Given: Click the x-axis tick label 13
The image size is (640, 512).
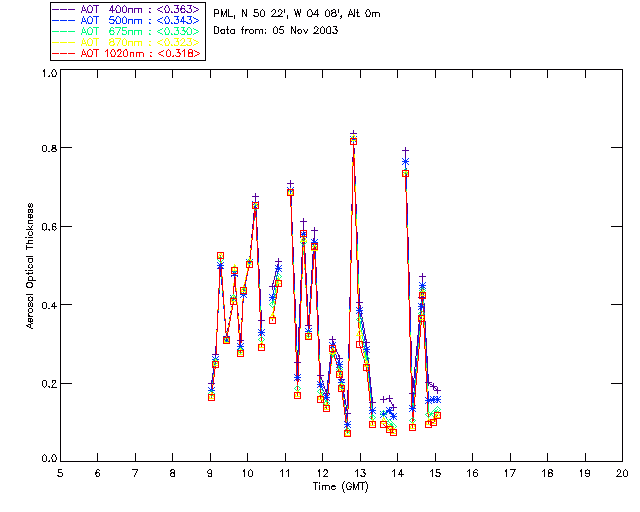Looking at the screenshot, I should click(360, 473).
